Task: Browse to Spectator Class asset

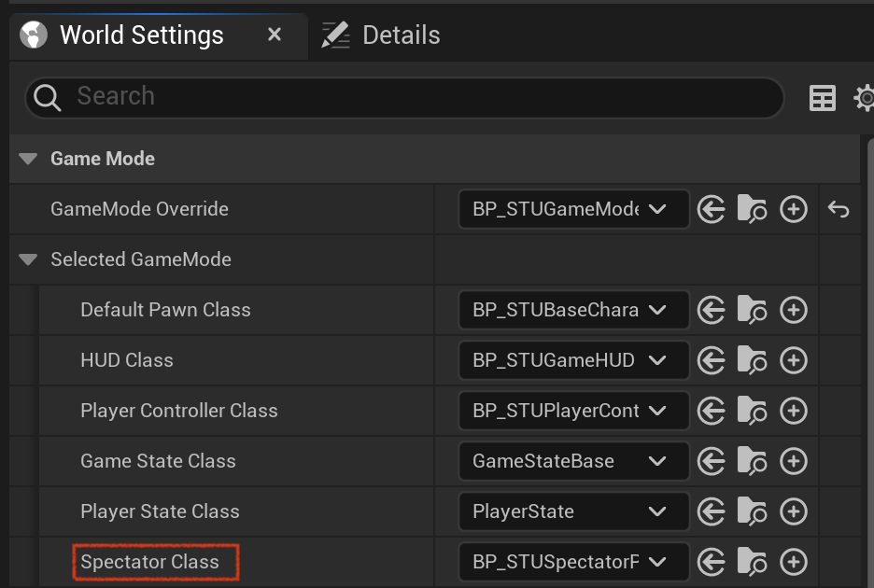Action: [752, 562]
